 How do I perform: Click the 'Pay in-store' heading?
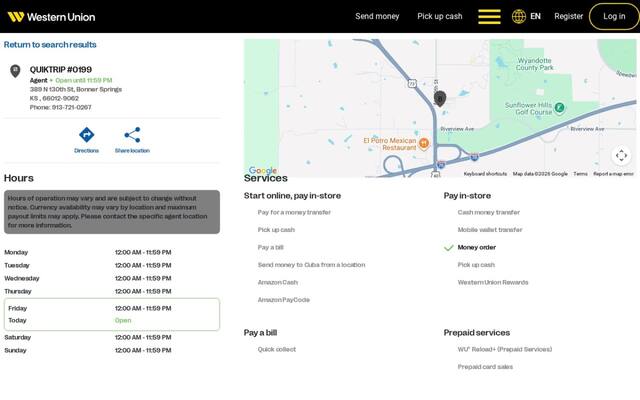pyautogui.click(x=467, y=196)
